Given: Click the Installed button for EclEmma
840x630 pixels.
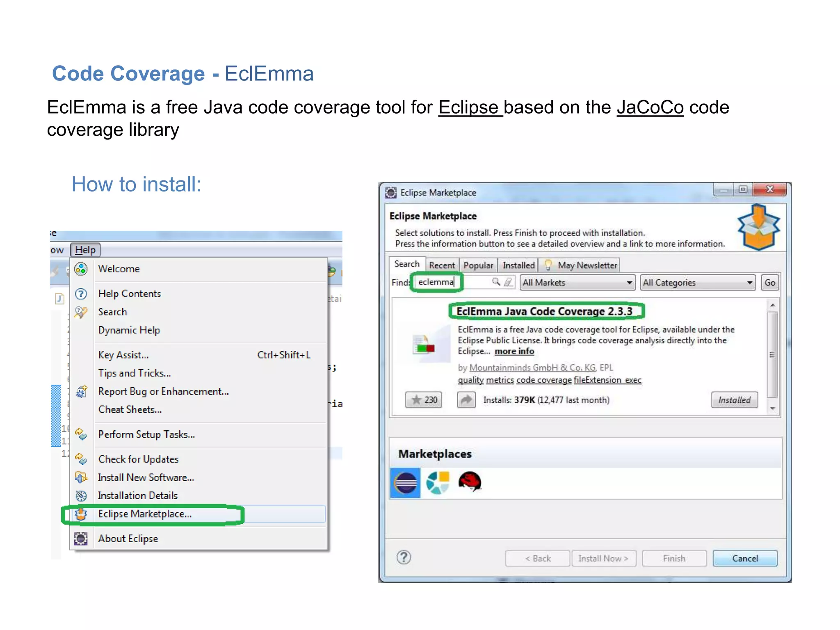Looking at the screenshot, I should click(x=734, y=400).
